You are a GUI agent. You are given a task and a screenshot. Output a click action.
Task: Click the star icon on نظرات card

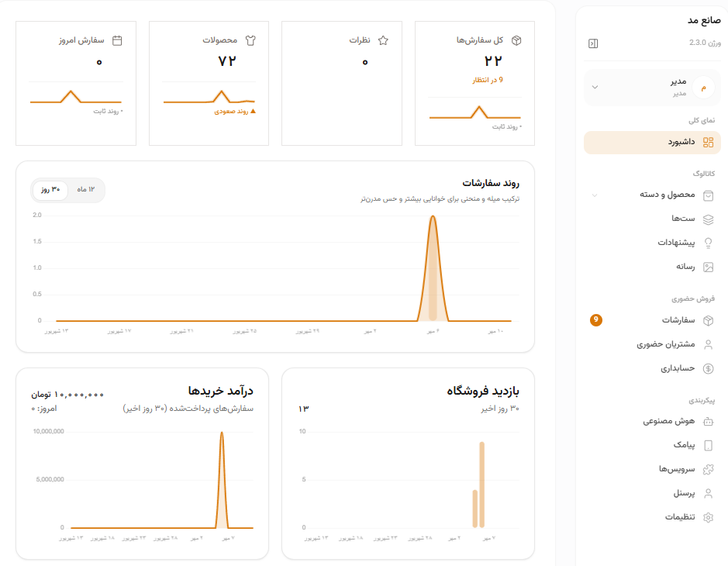pyautogui.click(x=383, y=40)
